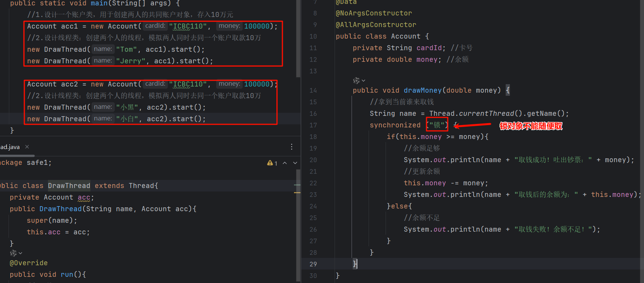The height and width of the screenshot is (283, 644).
Task: Click the 'double money' field on line 12
Action: (414, 59)
